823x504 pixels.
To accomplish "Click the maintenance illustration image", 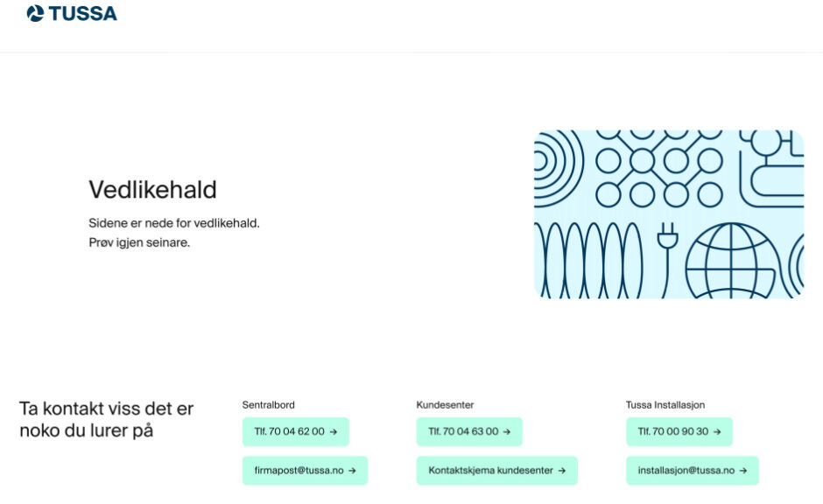I will pyautogui.click(x=669, y=214).
